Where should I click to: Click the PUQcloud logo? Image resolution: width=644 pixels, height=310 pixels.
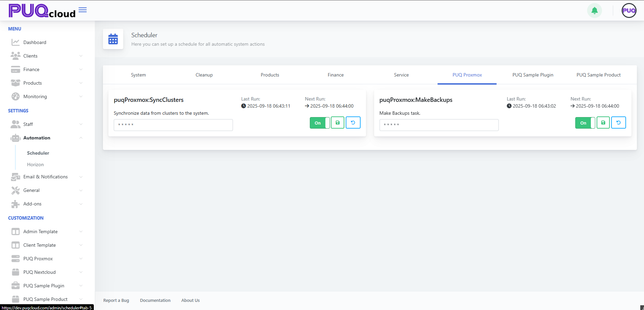[42, 10]
